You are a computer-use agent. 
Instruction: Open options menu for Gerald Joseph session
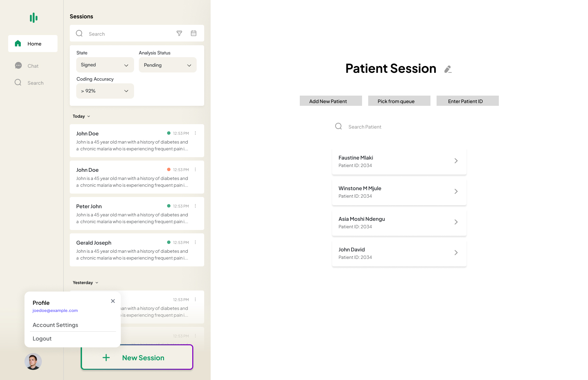click(195, 243)
